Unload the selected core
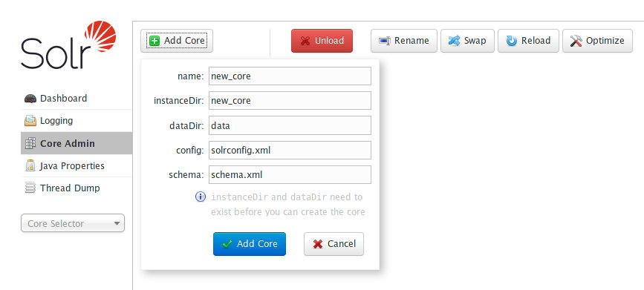Image resolution: width=644 pixels, height=290 pixels. click(x=322, y=41)
